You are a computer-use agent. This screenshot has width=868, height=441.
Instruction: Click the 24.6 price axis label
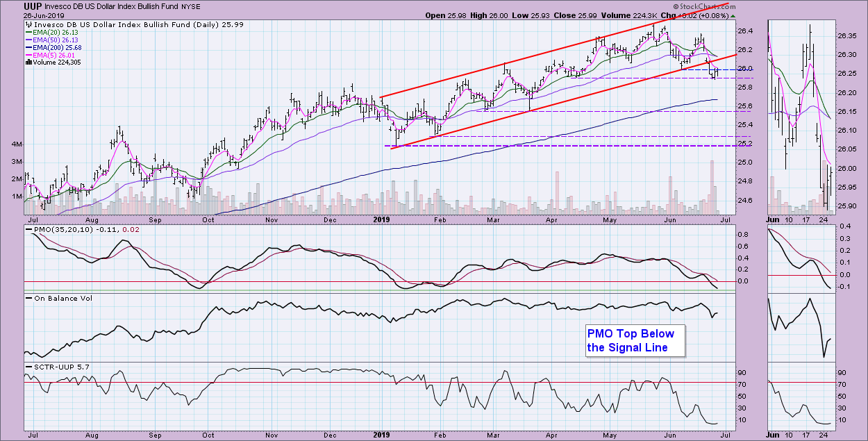[x=745, y=200]
